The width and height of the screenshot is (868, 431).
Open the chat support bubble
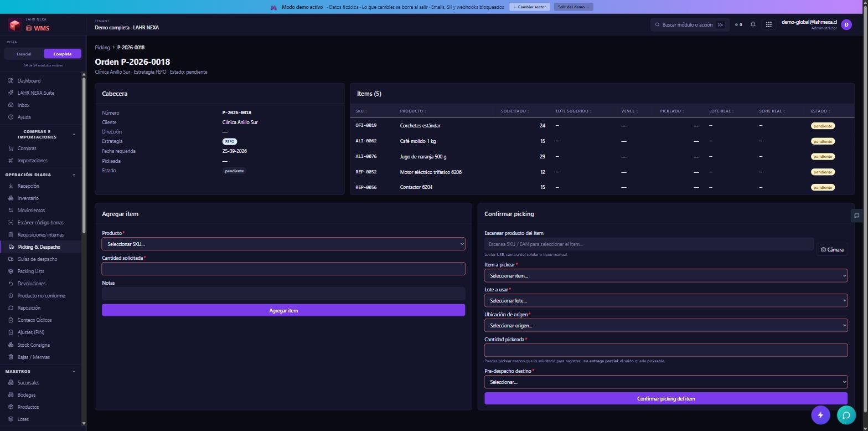[846, 415]
